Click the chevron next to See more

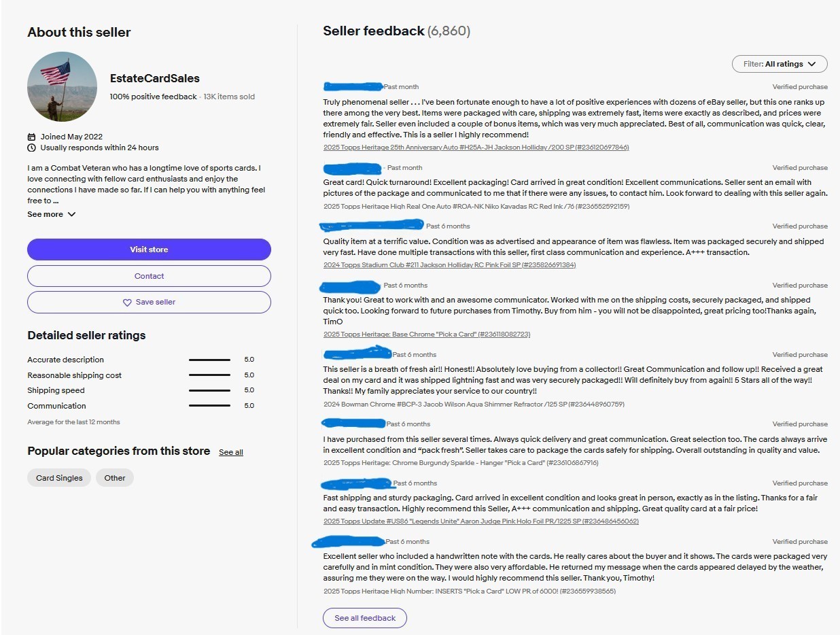71,214
